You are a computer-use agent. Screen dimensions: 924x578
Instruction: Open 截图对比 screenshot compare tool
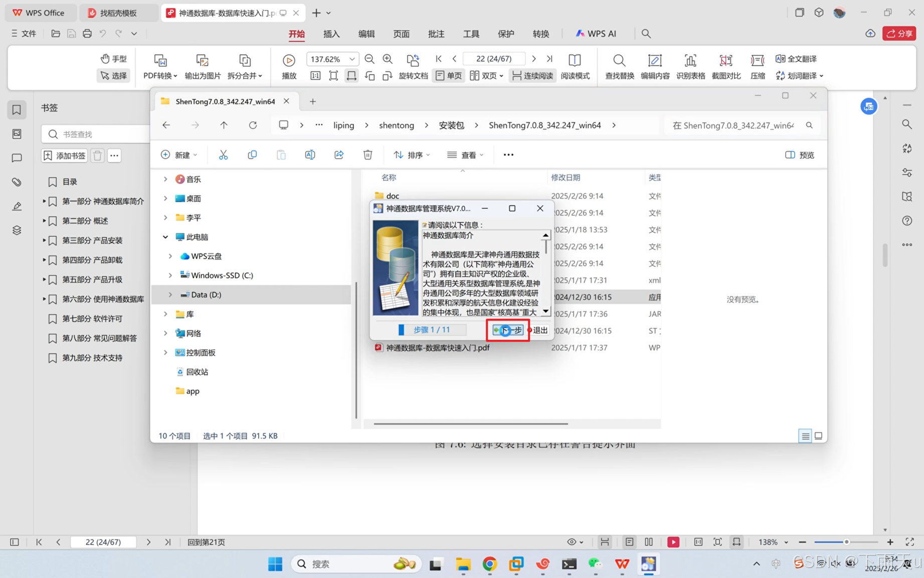(x=726, y=67)
